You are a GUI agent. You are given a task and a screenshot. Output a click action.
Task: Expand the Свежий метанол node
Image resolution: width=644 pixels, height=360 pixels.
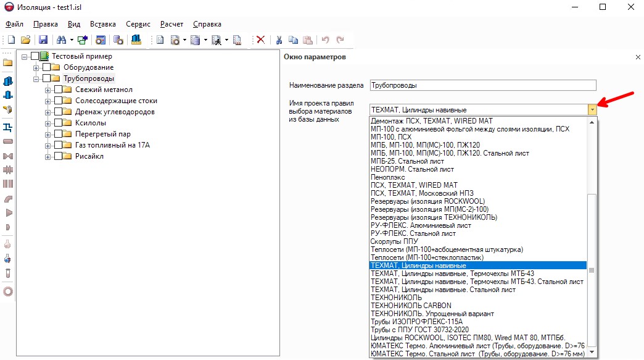[x=48, y=90]
